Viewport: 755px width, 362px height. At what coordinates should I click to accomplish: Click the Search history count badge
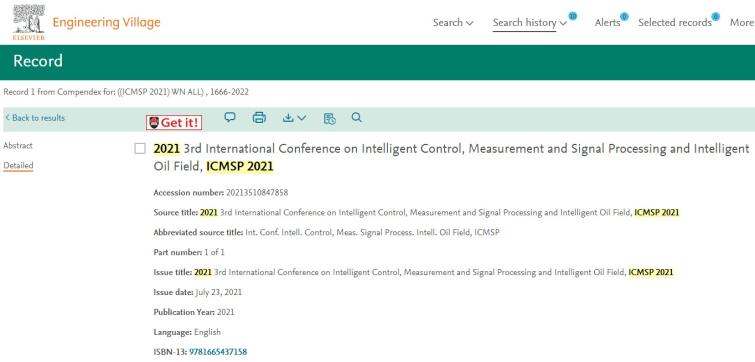point(573,16)
